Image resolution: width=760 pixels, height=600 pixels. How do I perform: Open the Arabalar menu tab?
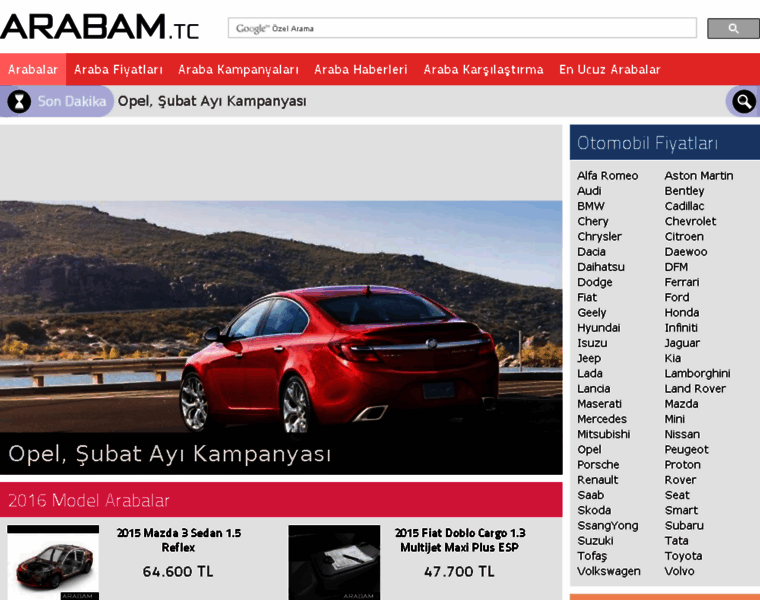[x=33, y=69]
